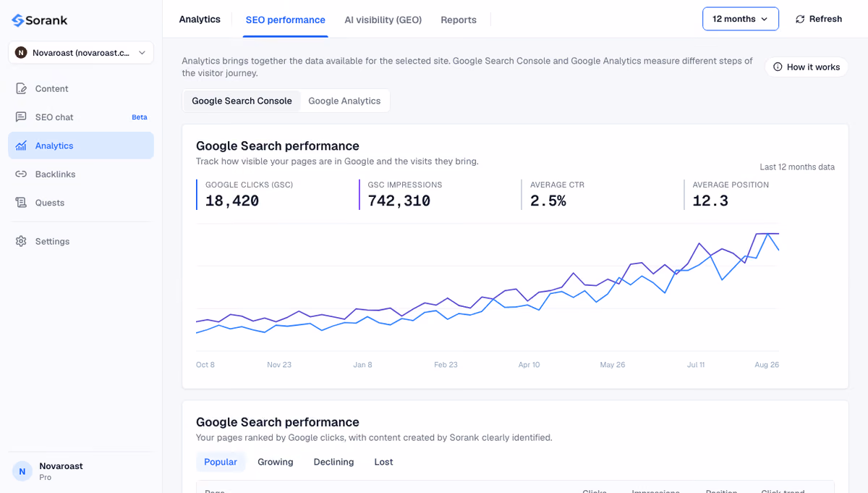Expand the Novaroast site selector dropdown
This screenshot has width=868, height=493.
click(x=81, y=53)
